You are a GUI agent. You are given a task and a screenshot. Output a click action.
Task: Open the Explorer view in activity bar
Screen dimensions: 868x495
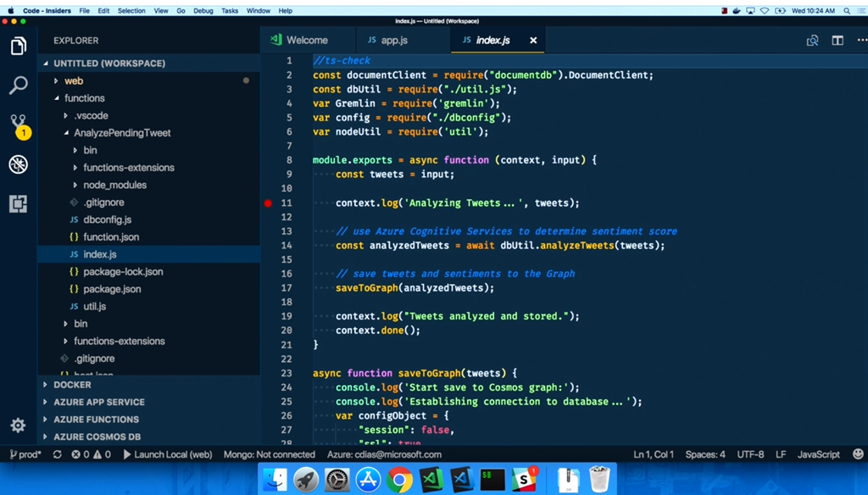[18, 47]
